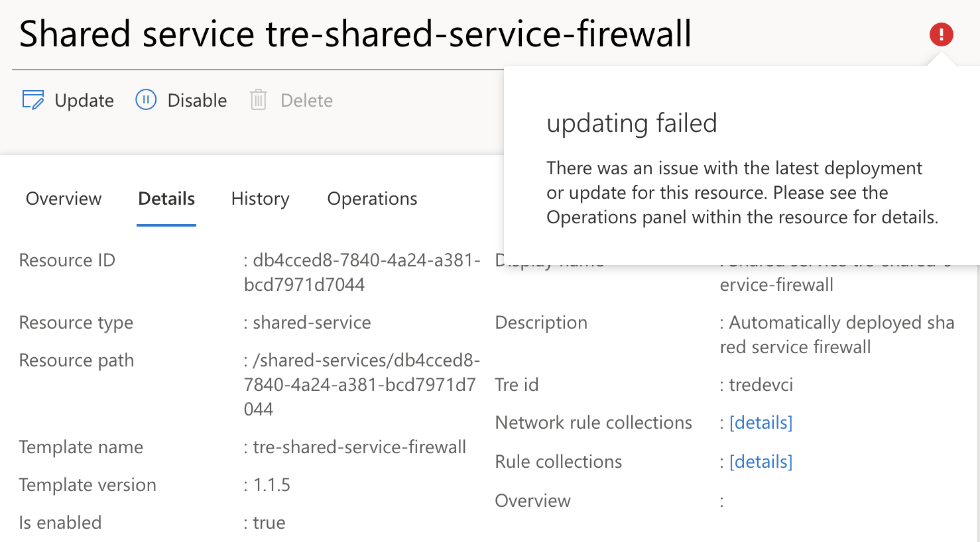Click the Update command label
980x542 pixels.
coord(84,99)
